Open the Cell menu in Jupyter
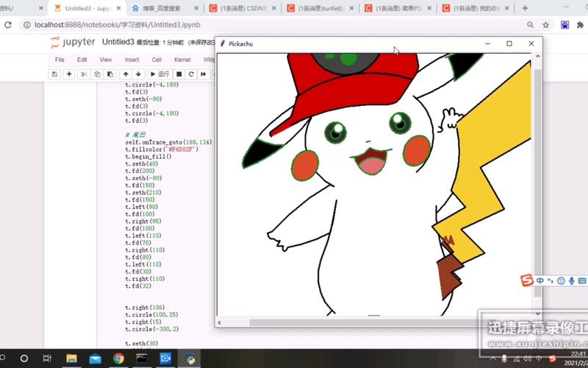Image resolution: width=588 pixels, height=368 pixels. click(x=157, y=60)
